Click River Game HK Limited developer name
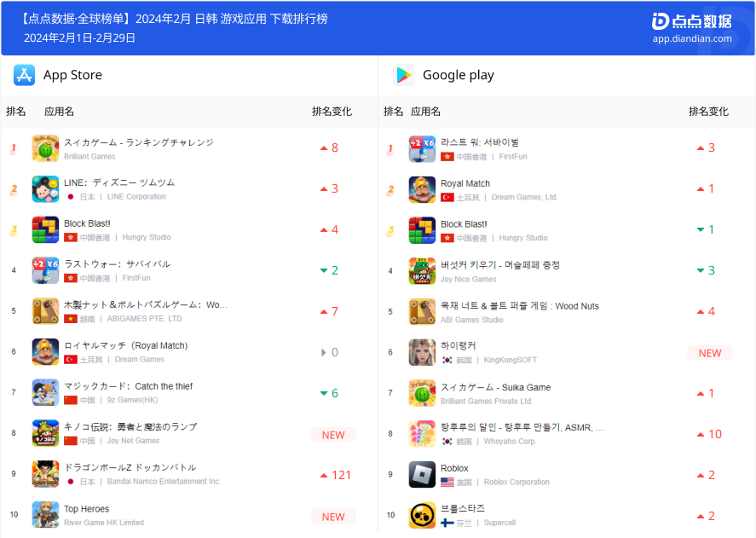This screenshot has height=538, width=756. pyautogui.click(x=104, y=523)
